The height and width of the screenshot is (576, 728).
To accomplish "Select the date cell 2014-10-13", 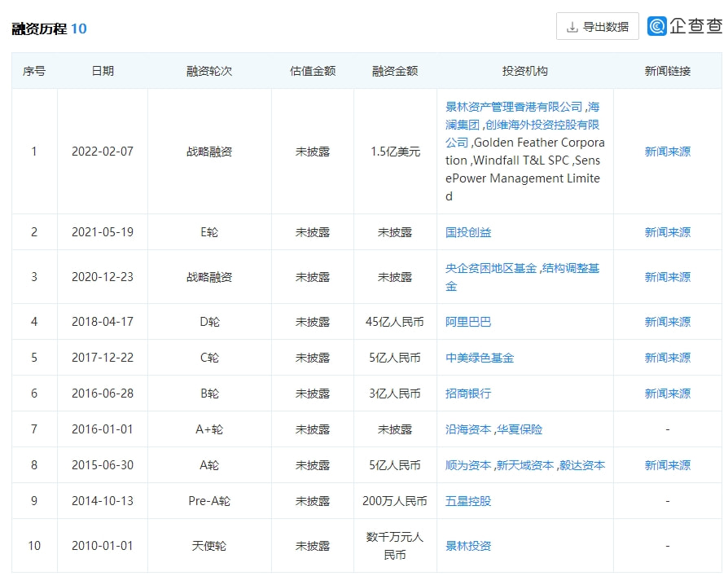I will tap(103, 501).
